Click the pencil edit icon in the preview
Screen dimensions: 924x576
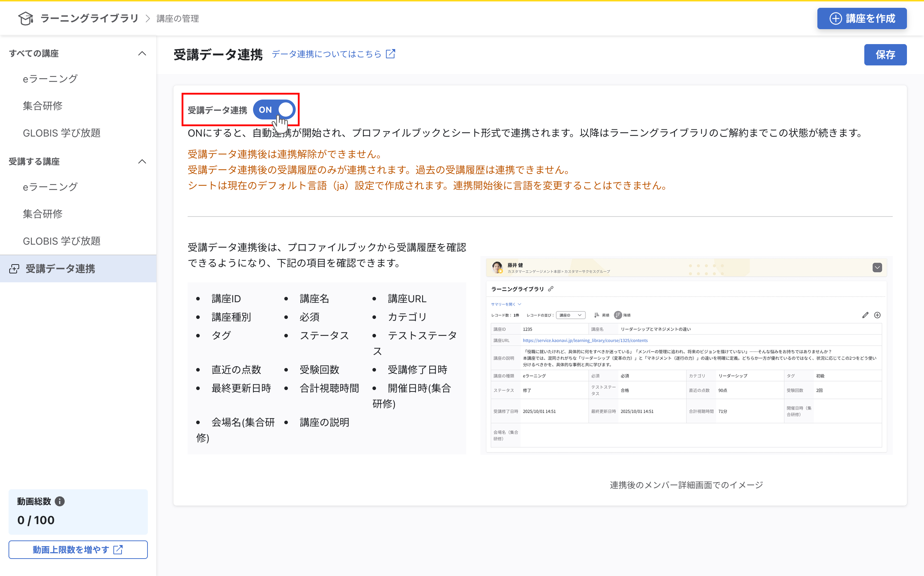pos(865,315)
